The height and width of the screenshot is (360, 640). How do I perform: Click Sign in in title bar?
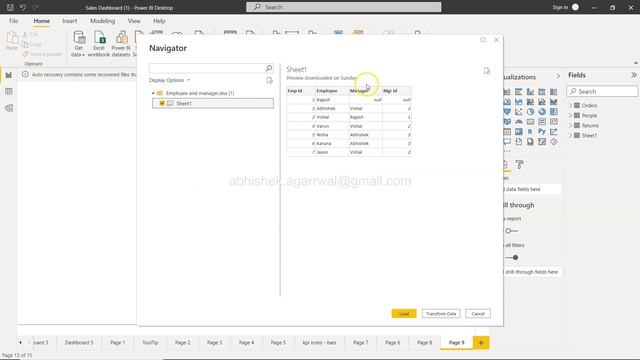coord(560,7)
